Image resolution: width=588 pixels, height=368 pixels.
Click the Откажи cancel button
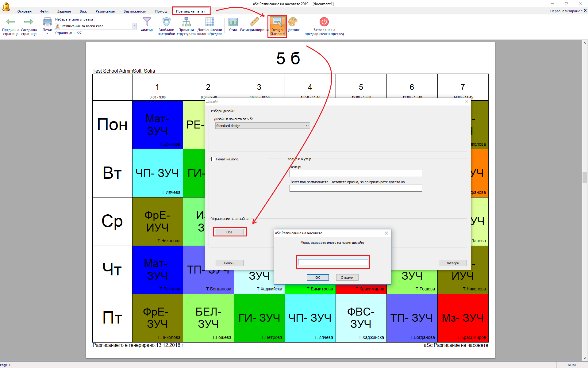tap(347, 278)
